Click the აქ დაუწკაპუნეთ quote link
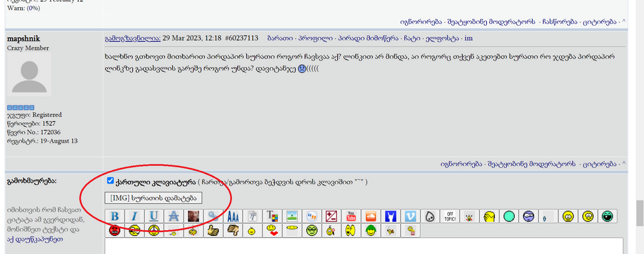Screen dimensions: 644x254 [x=35, y=239]
